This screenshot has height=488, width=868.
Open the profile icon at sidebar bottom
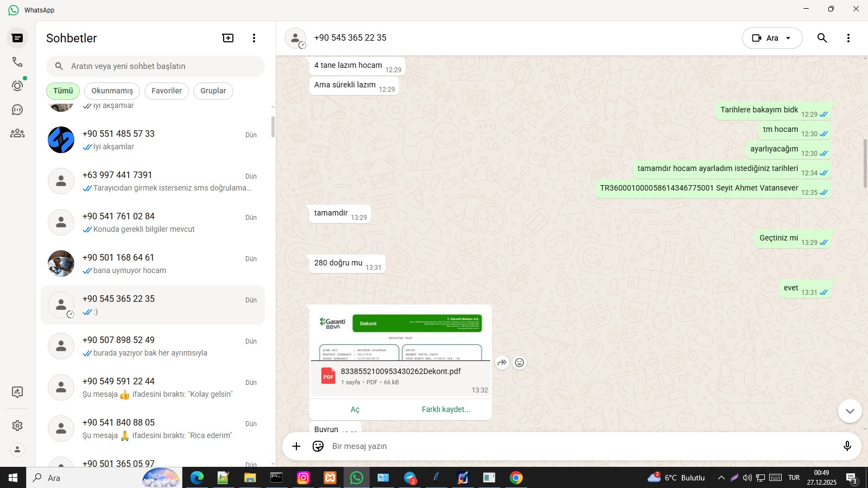(x=17, y=449)
